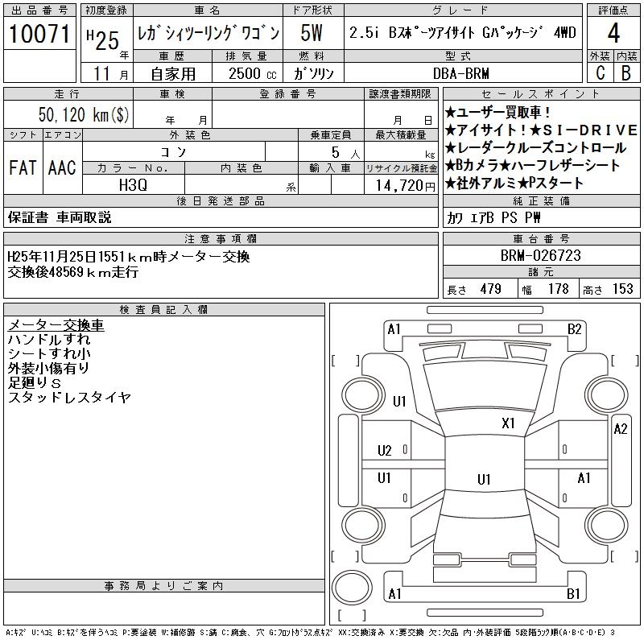The width and height of the screenshot is (644, 644).
Task: Select genuine equipment カワ エアB PS PW
Action: coord(493,217)
